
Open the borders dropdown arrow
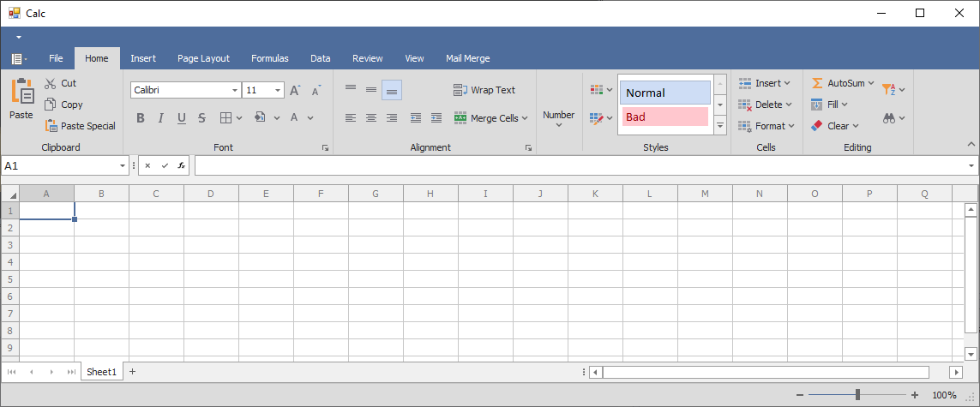[x=240, y=118]
